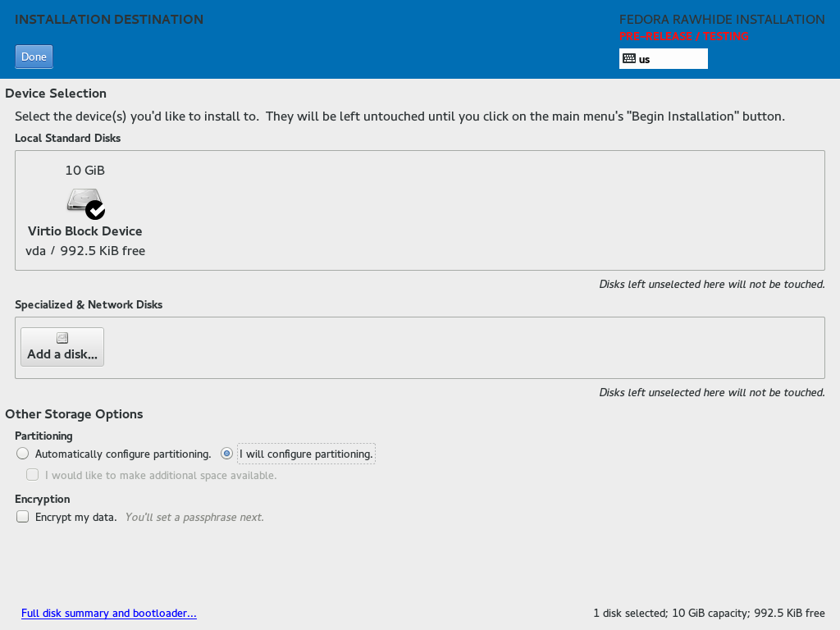Click You'll set a passphrase next hint
840x630 pixels.
[194, 518]
